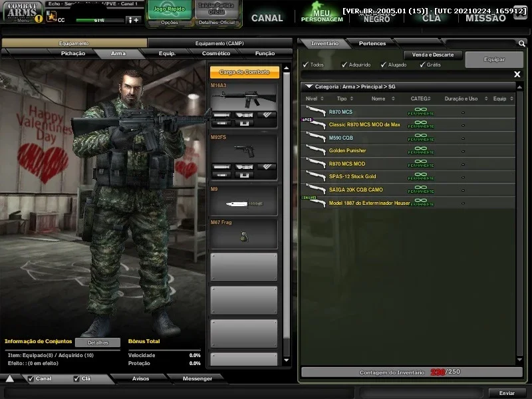This screenshot has width=532, height=399.
Task: Sort inventory by CATEG column
Action: [420, 98]
